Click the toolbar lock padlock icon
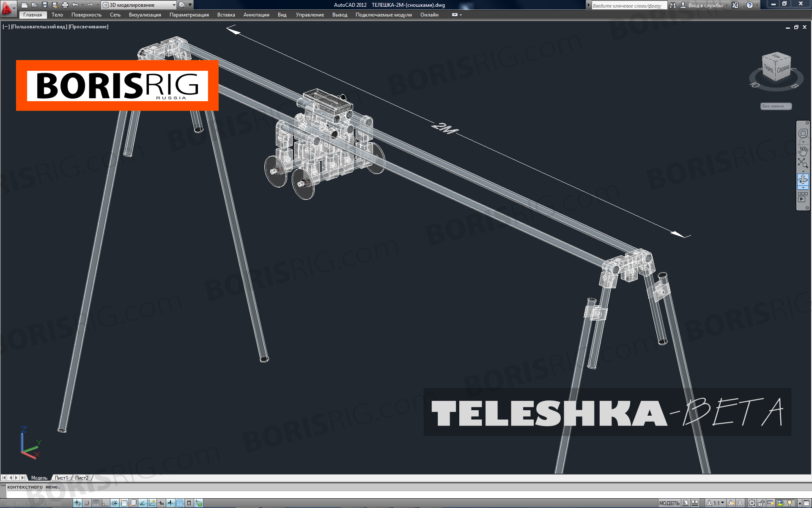 tap(761, 503)
